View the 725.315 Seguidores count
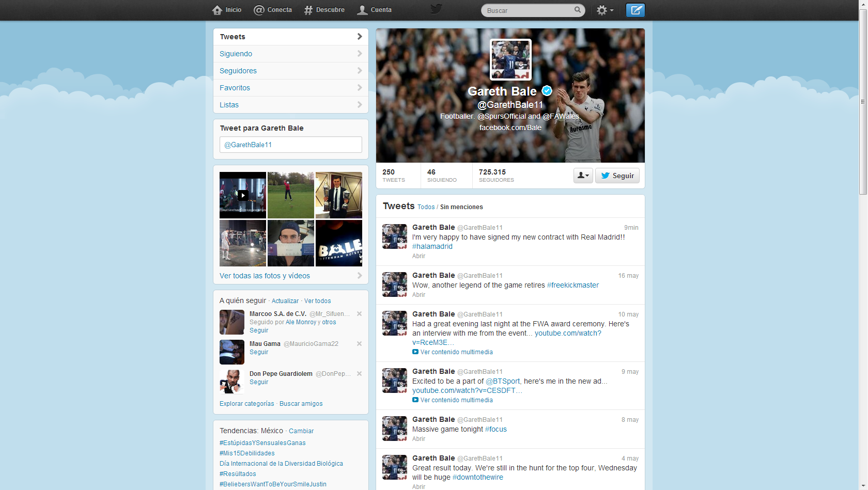The image size is (868, 490). (497, 176)
